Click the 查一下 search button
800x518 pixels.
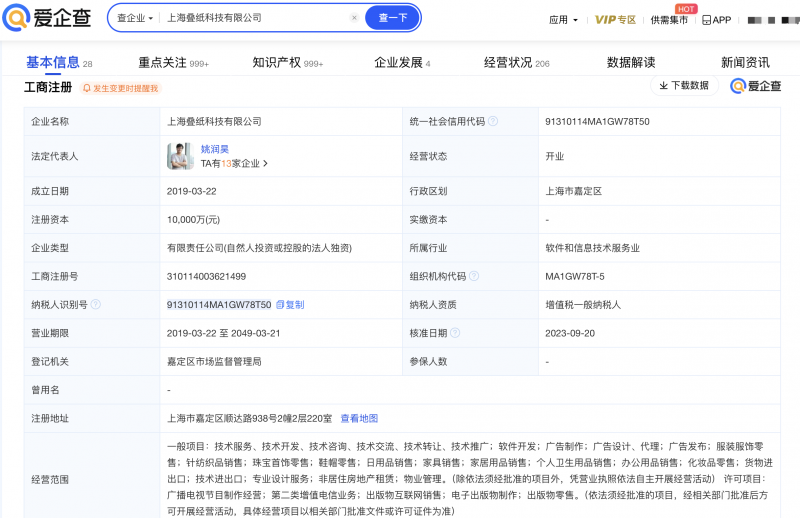point(393,18)
